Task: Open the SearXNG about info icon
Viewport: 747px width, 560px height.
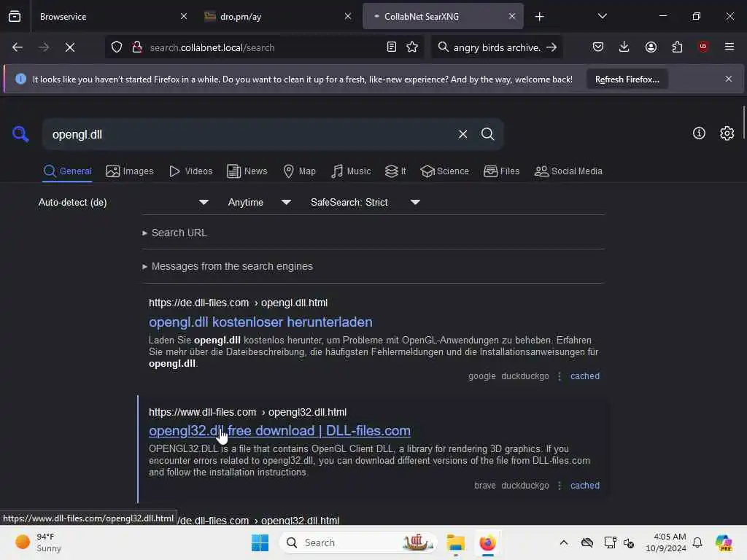Action: tap(699, 133)
